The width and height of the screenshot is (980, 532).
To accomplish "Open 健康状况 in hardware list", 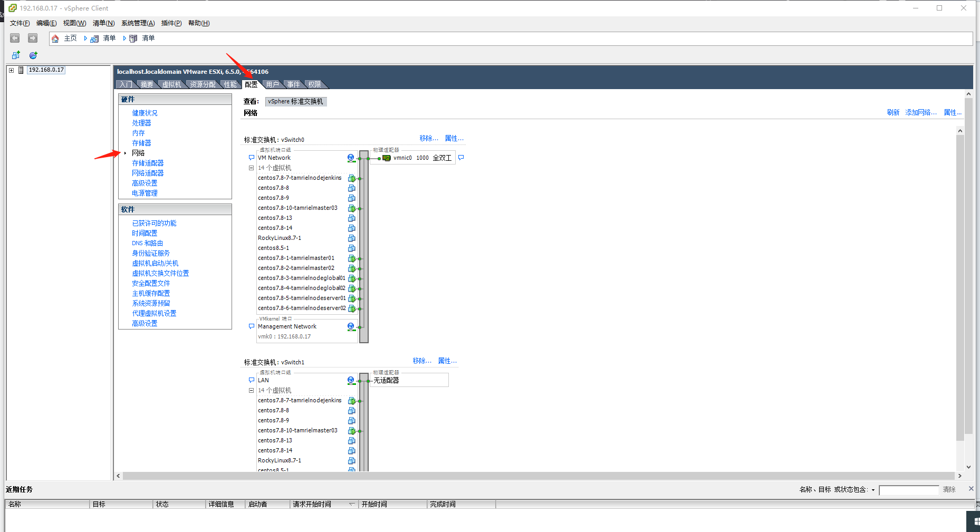I will point(145,113).
